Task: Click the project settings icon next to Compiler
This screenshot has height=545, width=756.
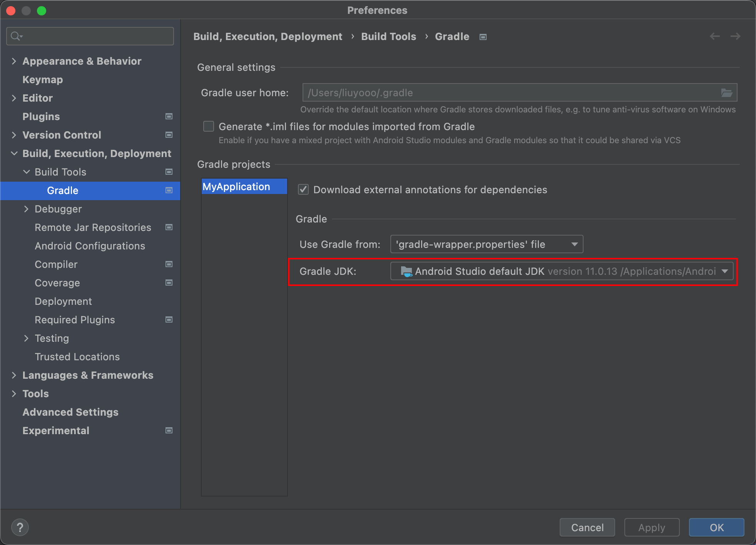Action: coord(169,264)
